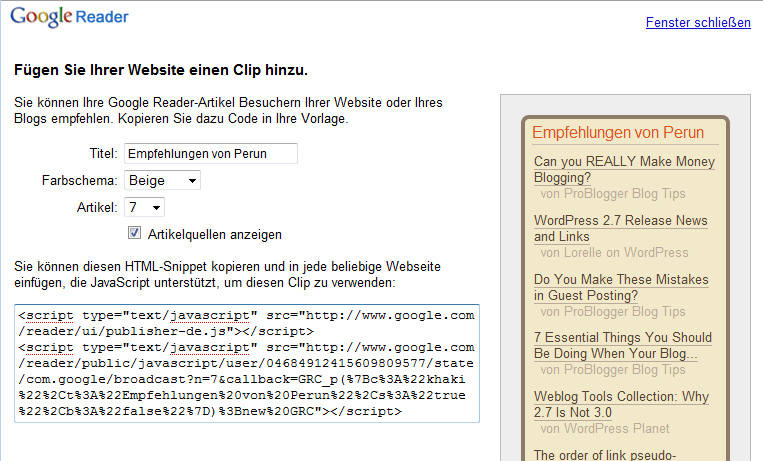Screen dimensions: 763x461
Task: Click the 'Artikel:' label
Action: pyautogui.click(x=97, y=207)
